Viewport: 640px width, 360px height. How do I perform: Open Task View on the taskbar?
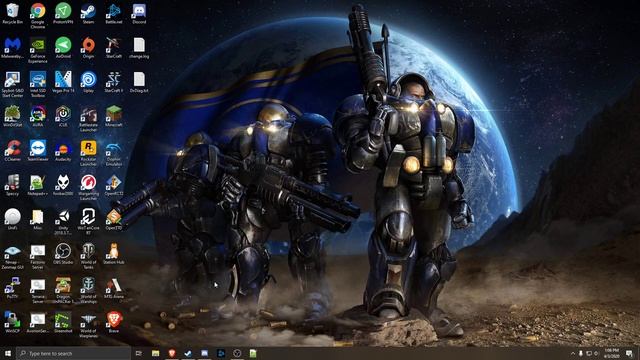[139, 353]
